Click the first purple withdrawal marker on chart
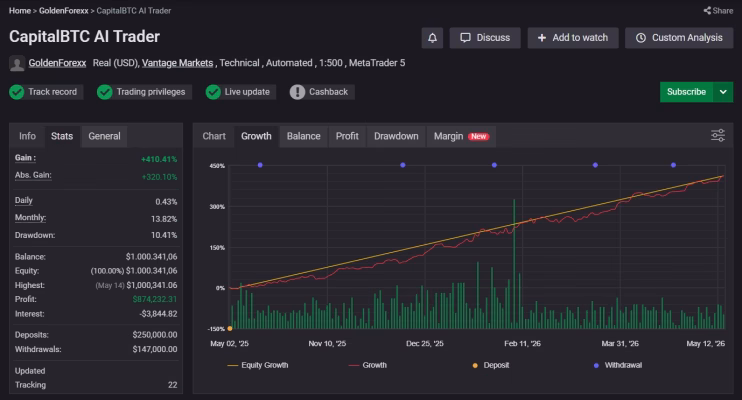 point(260,165)
